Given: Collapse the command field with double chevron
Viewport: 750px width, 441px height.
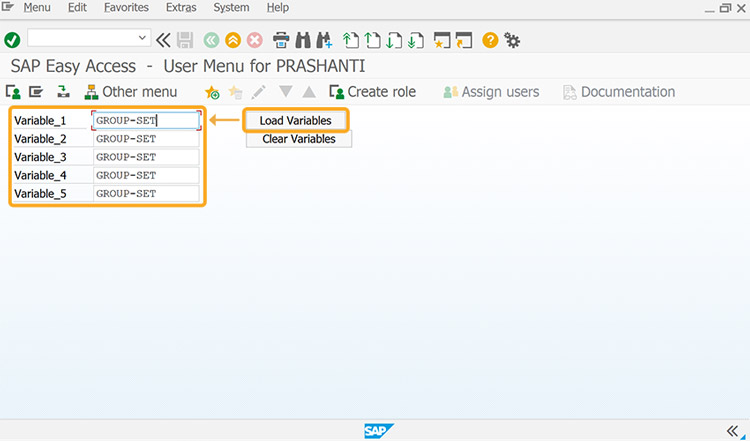Looking at the screenshot, I should point(163,40).
